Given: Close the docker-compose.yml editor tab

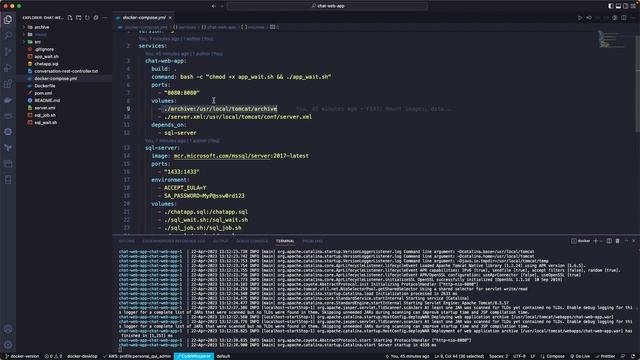Looking at the screenshot, I should pos(170,18).
